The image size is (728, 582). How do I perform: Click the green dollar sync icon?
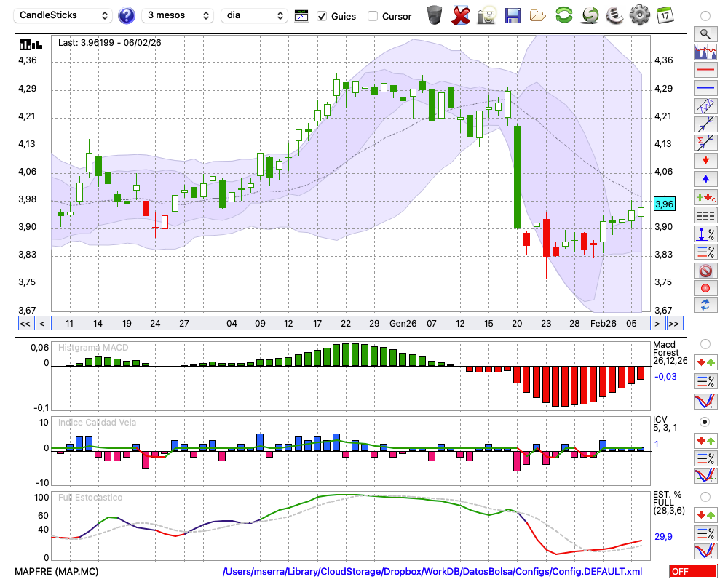point(590,15)
